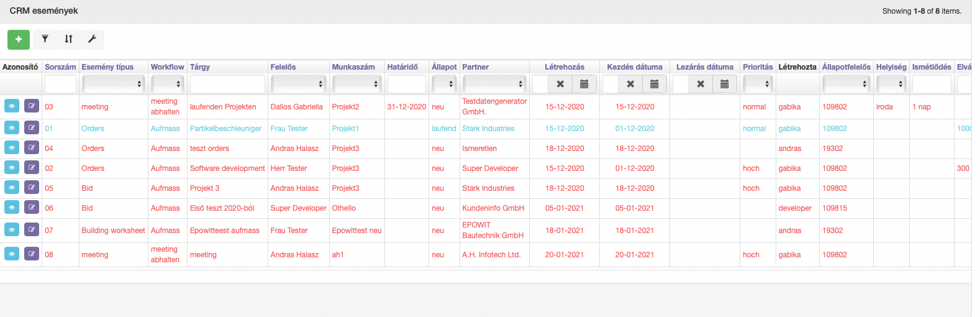Clear the Kezdés dátuma date filter

(x=630, y=84)
